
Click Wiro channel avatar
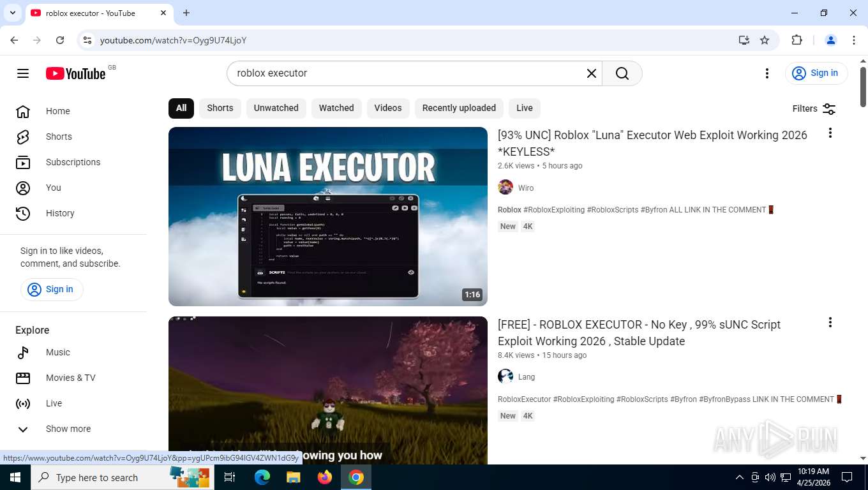pyautogui.click(x=505, y=188)
